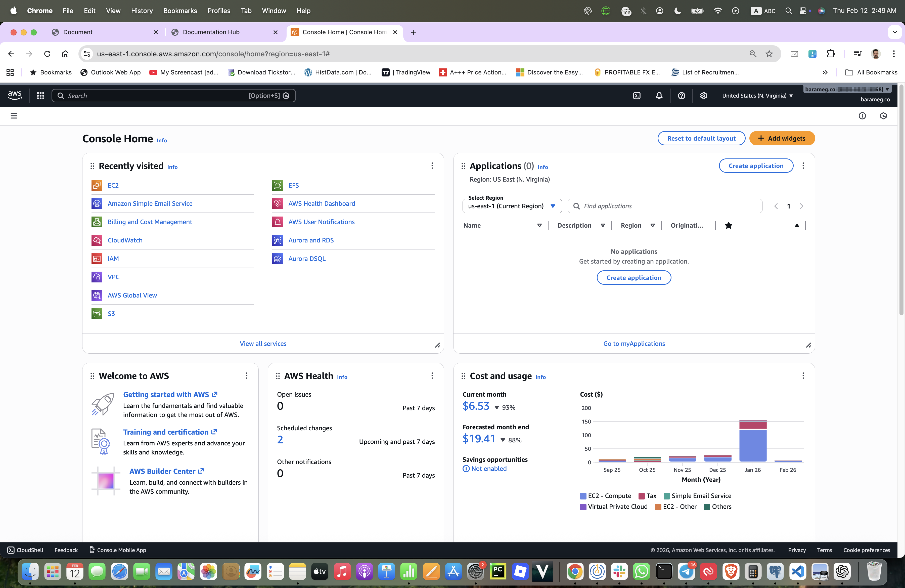Click the Add widgets button
The height and width of the screenshot is (588, 905).
[782, 138]
